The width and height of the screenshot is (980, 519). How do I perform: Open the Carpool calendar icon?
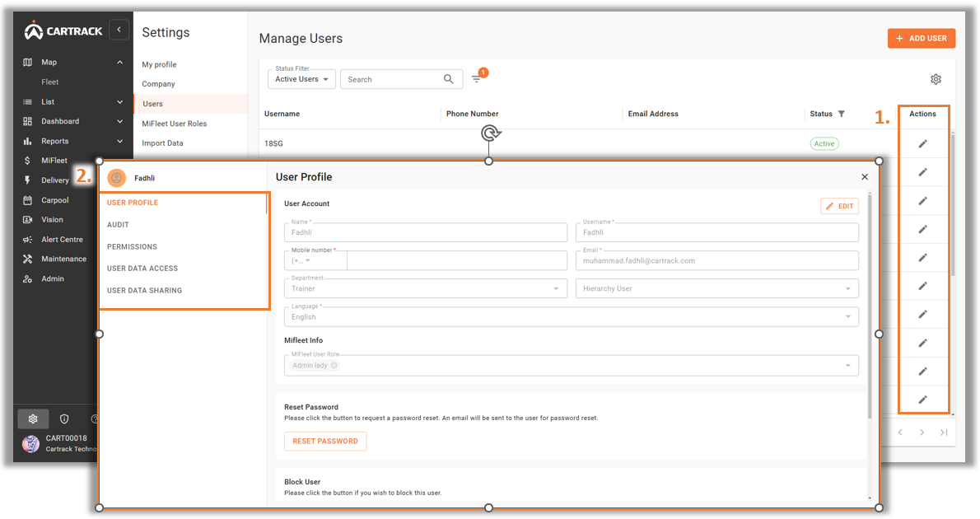tap(27, 200)
